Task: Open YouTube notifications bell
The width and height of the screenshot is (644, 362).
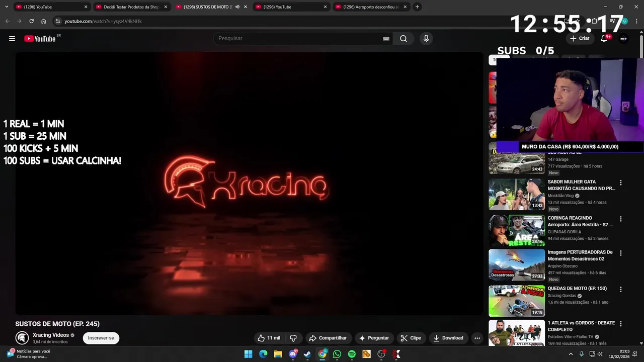Action: [605, 39]
